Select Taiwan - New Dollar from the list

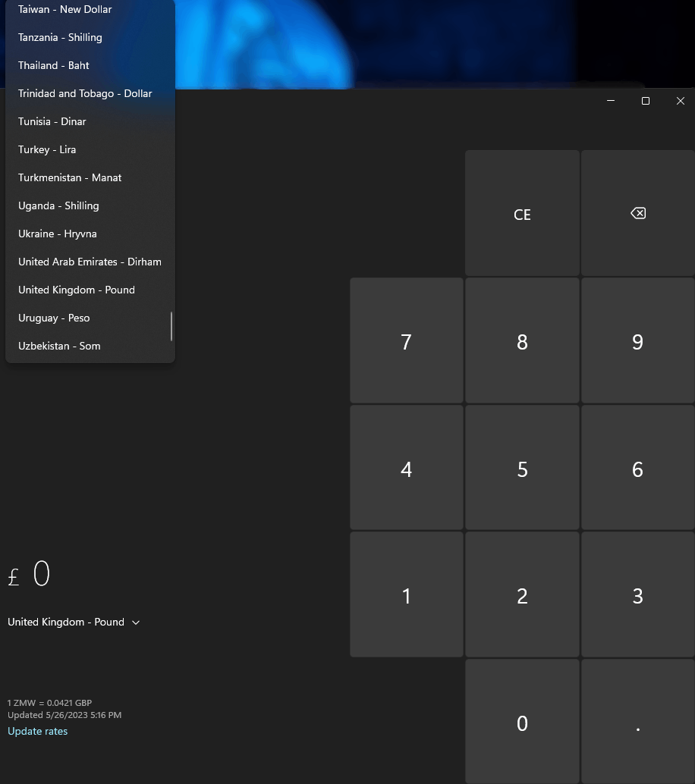click(x=90, y=10)
